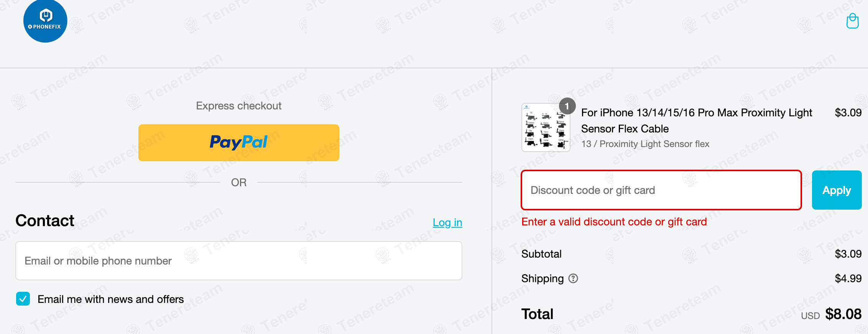This screenshot has width=868, height=334.
Task: Click the variant text "13 / Proximity Light Sensor flex"
Action: click(645, 144)
